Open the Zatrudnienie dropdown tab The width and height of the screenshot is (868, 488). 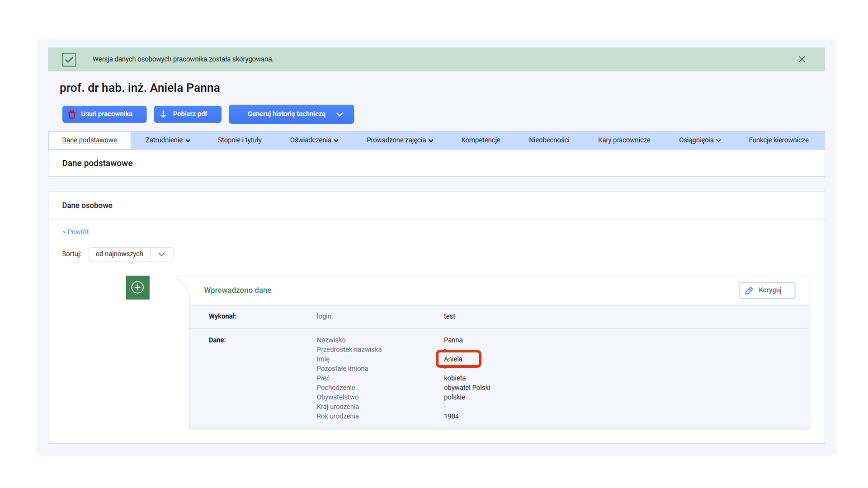168,140
